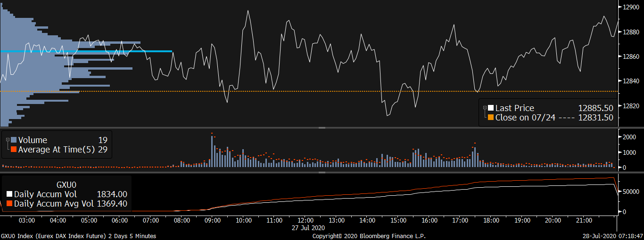Click the GXU0 legend title
Viewport: 644px width, 240px height.
66,185
